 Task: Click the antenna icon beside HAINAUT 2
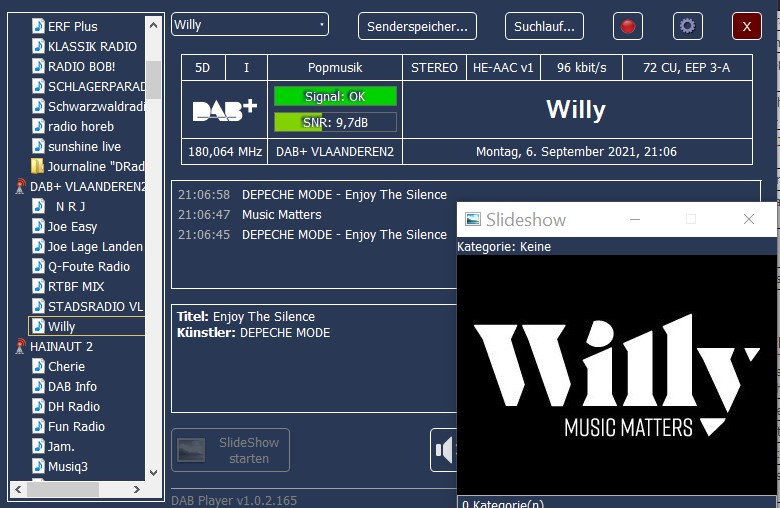pyautogui.click(x=20, y=346)
